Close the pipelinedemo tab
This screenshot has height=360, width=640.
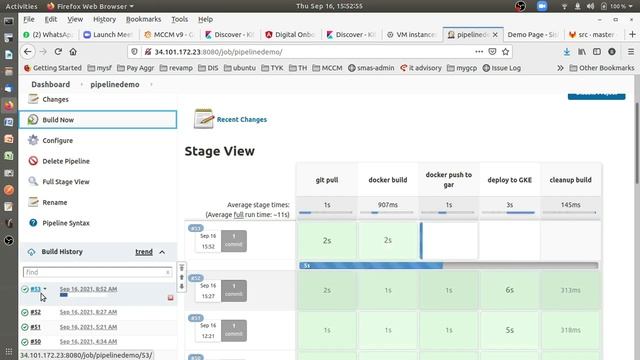(495, 35)
